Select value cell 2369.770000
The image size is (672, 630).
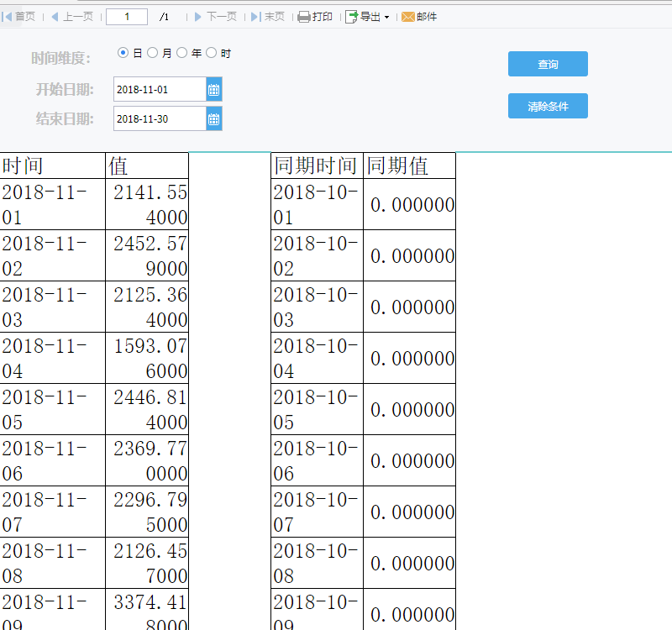pyautogui.click(x=147, y=460)
